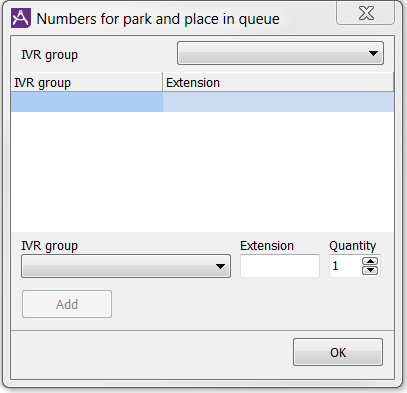Focus the Extension text field

(280, 266)
